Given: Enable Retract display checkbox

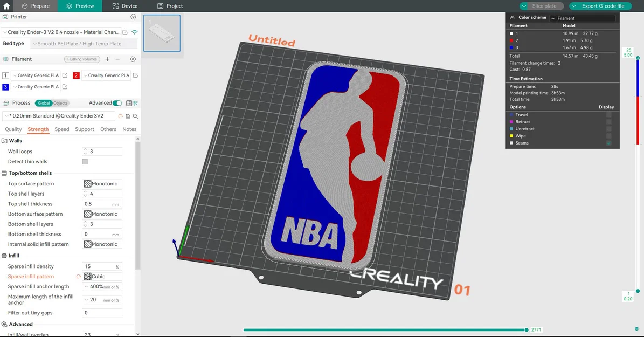Looking at the screenshot, I should pos(608,122).
